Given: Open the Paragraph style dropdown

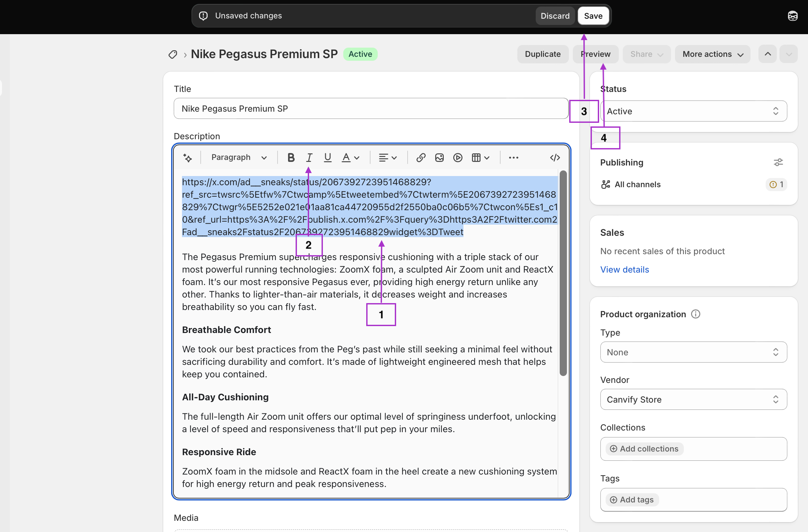Looking at the screenshot, I should tap(239, 157).
